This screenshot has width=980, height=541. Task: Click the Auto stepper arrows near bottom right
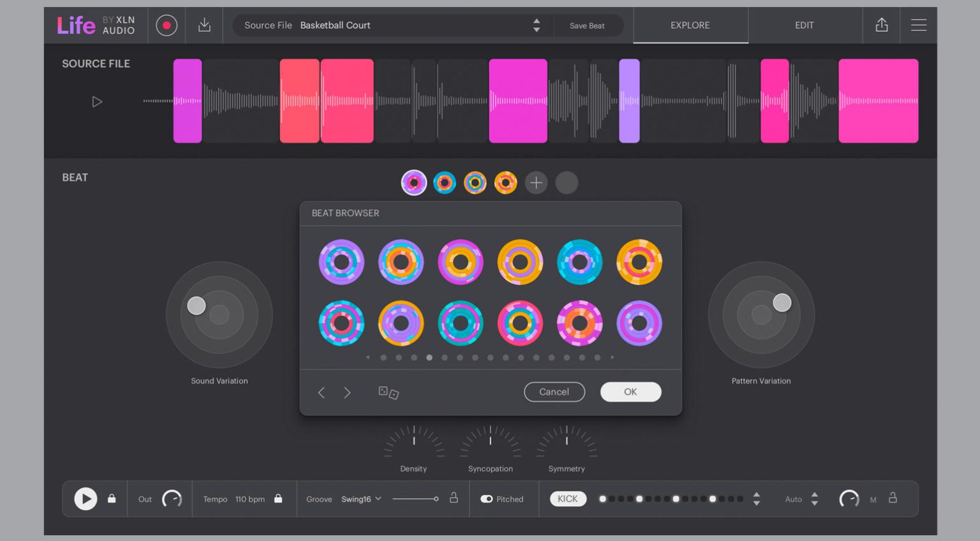(815, 499)
